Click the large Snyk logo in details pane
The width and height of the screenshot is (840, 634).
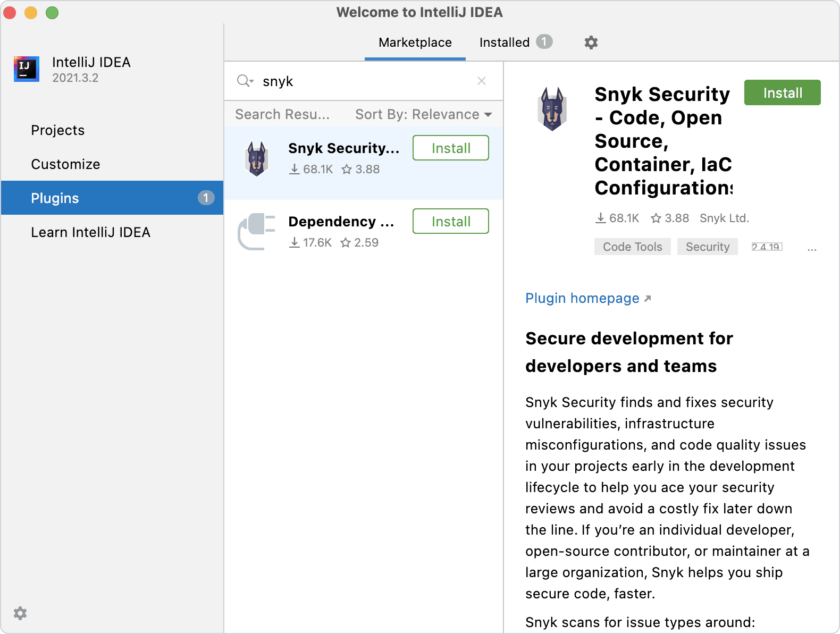tap(552, 108)
